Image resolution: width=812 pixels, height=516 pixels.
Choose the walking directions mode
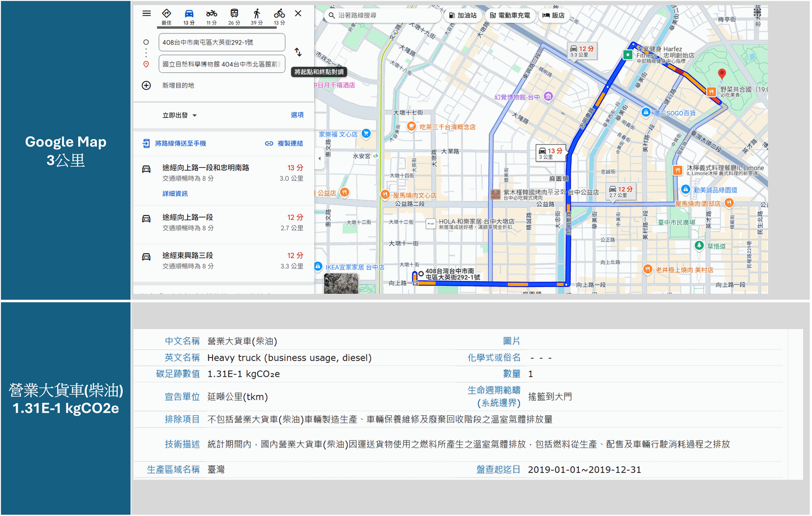click(x=257, y=14)
